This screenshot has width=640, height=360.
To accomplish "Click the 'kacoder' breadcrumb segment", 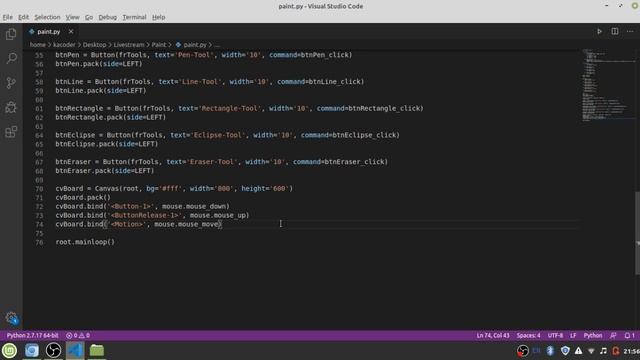I will pos(64,45).
